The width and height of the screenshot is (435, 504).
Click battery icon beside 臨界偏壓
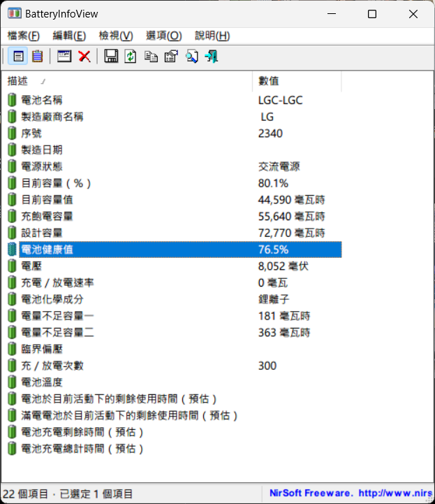12,349
